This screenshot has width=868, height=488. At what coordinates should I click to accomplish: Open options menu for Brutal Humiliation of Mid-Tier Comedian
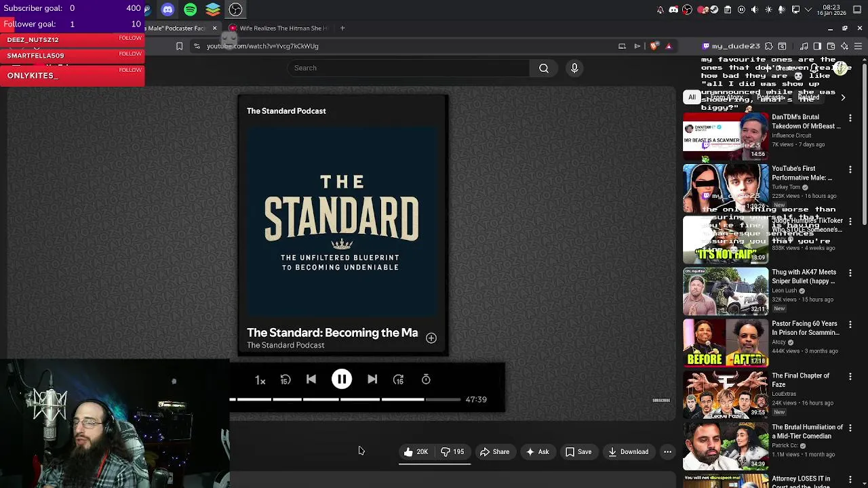tap(850, 428)
